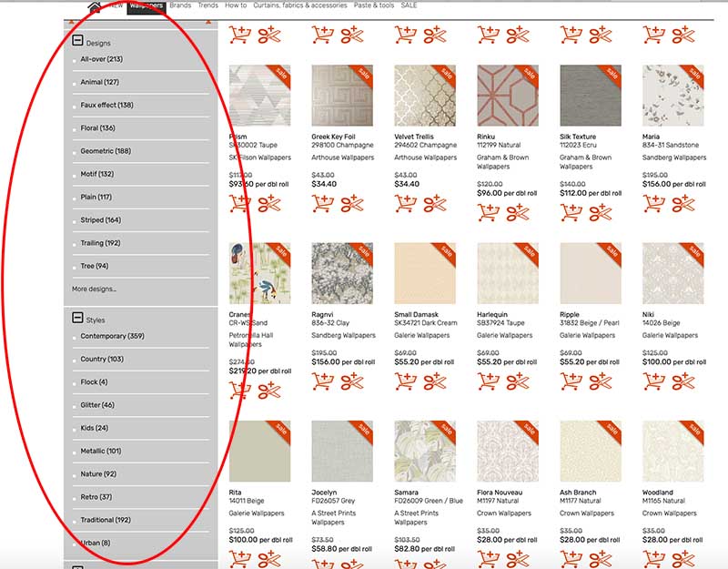Viewport: 728px width, 569px height.
Task: Filter by Tree (94) design
Action: (95, 266)
